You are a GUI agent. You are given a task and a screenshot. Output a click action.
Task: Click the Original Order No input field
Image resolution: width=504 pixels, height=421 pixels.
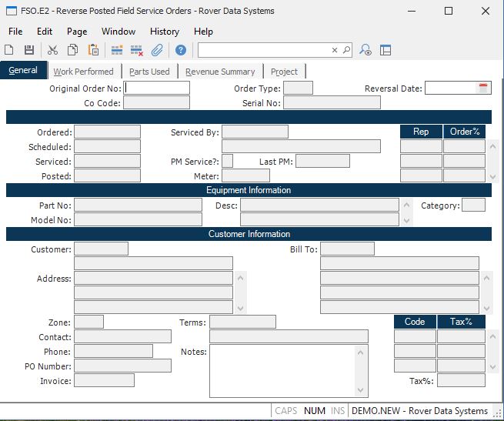(157, 89)
